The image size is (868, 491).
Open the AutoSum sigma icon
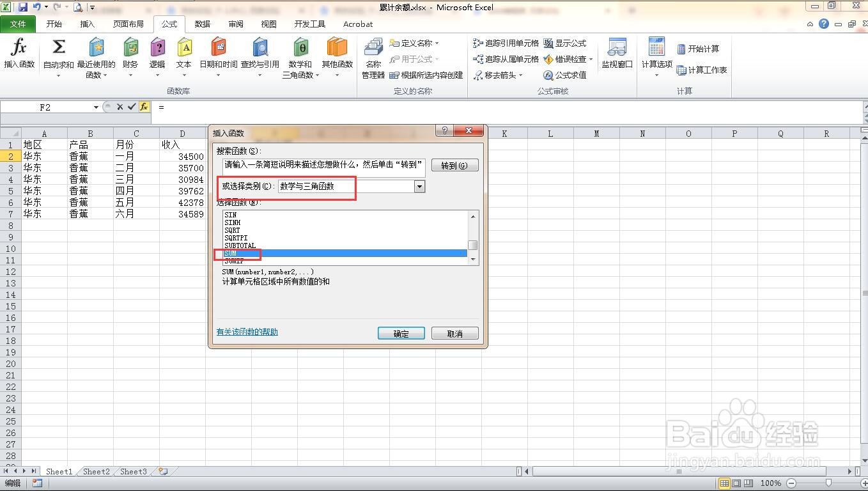pyautogui.click(x=58, y=47)
